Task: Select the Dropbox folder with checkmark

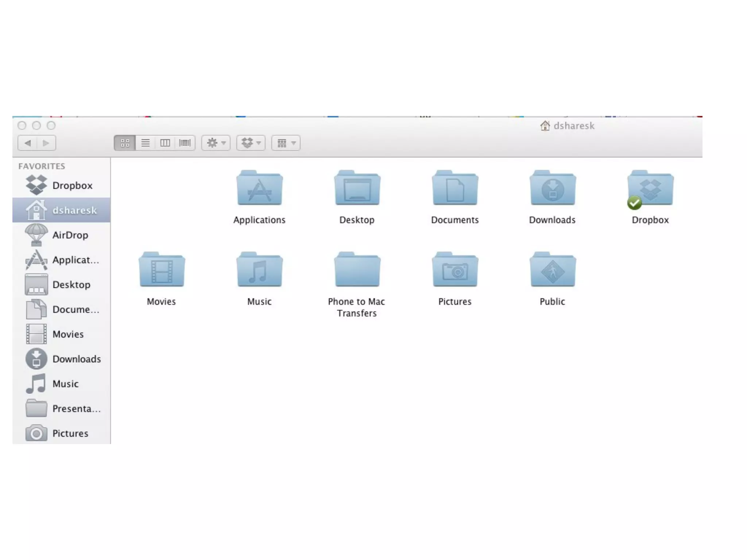Action: 650,189
